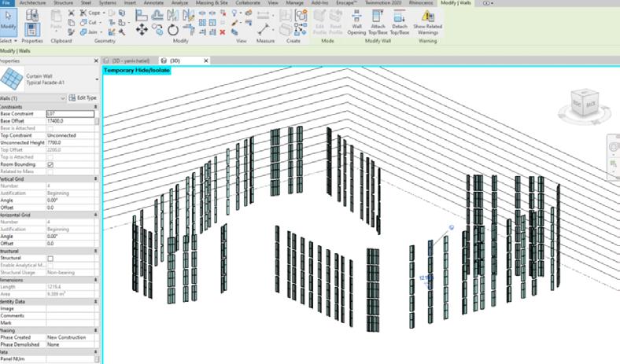Collapse the Dimensions section
This screenshot has height=364, width=620.
(x=96, y=280)
